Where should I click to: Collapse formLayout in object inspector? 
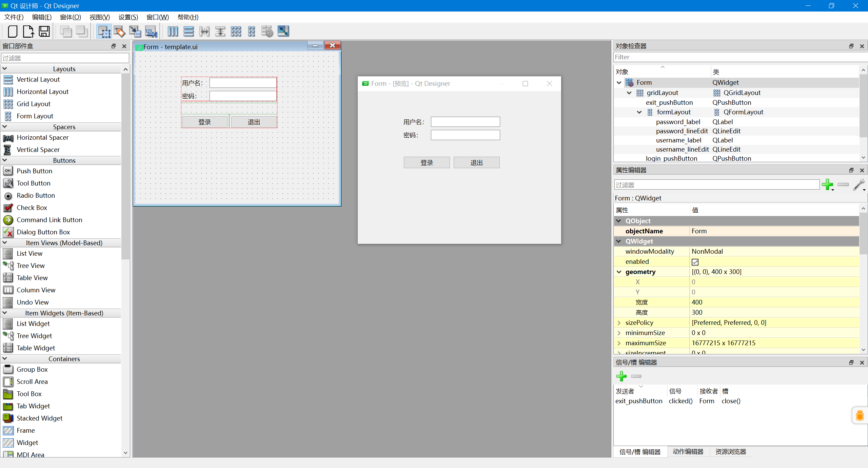click(639, 112)
